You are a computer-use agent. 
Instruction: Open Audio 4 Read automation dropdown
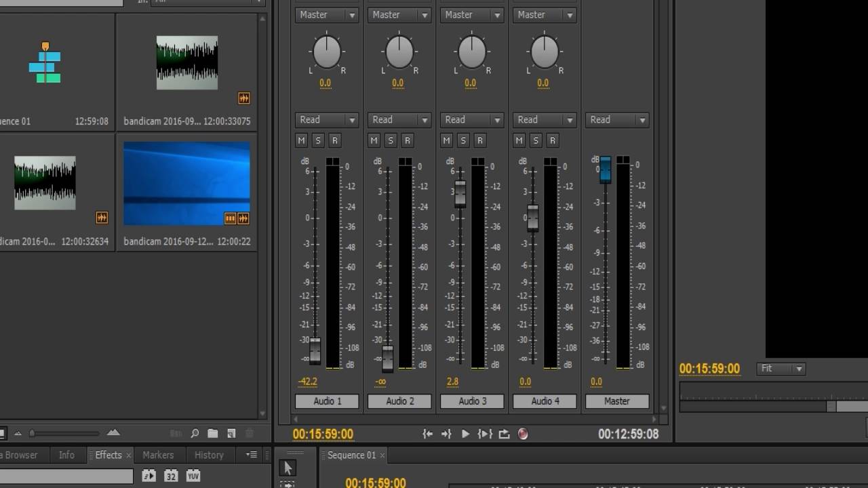click(x=545, y=120)
